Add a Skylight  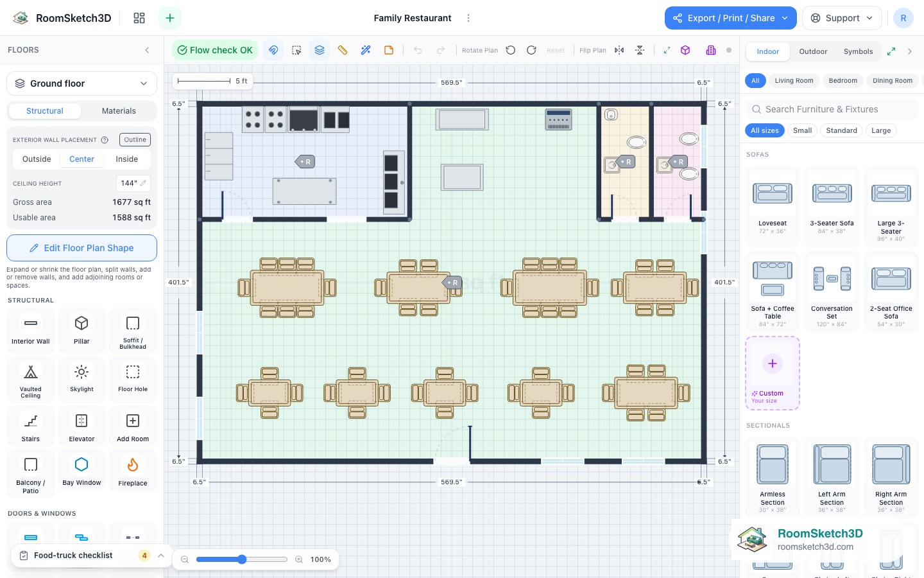tap(81, 380)
